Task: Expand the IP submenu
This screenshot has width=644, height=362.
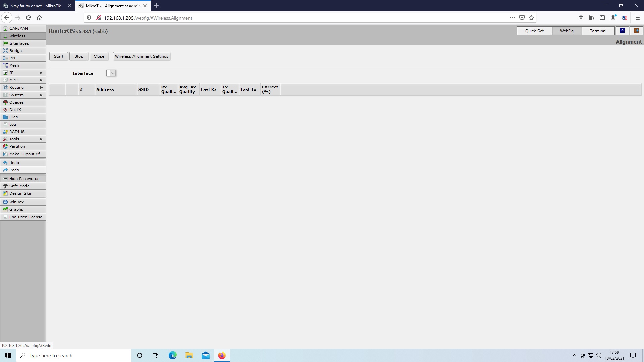Action: 41,73
